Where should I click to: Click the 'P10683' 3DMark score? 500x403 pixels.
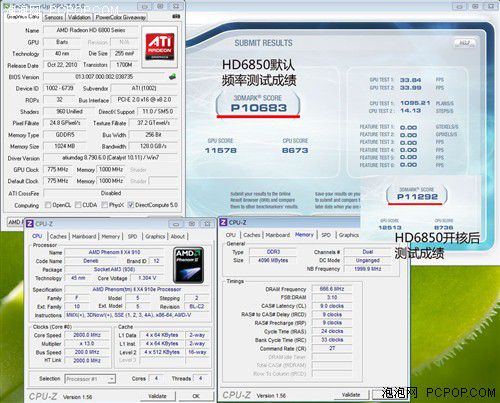[x=259, y=108]
